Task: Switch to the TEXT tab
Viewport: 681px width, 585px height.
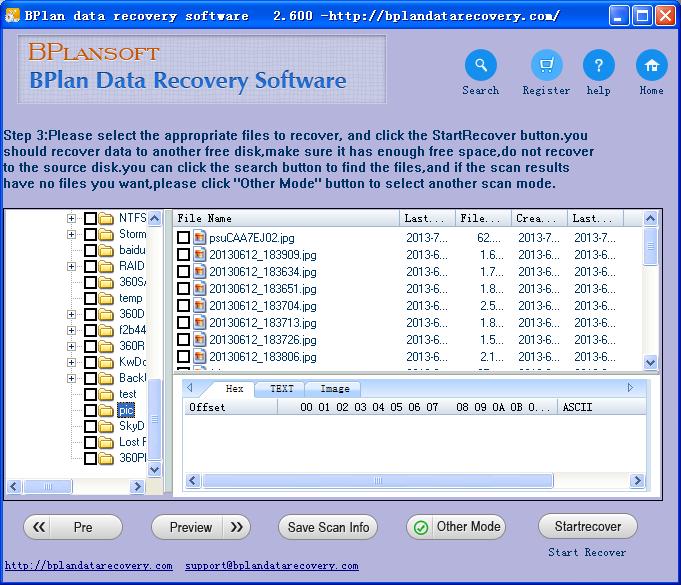Action: pos(281,389)
